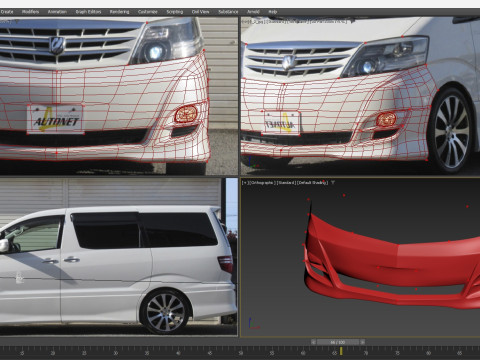The height and width of the screenshot is (360, 480).
Task: Open the Substance menu
Action: point(228,12)
